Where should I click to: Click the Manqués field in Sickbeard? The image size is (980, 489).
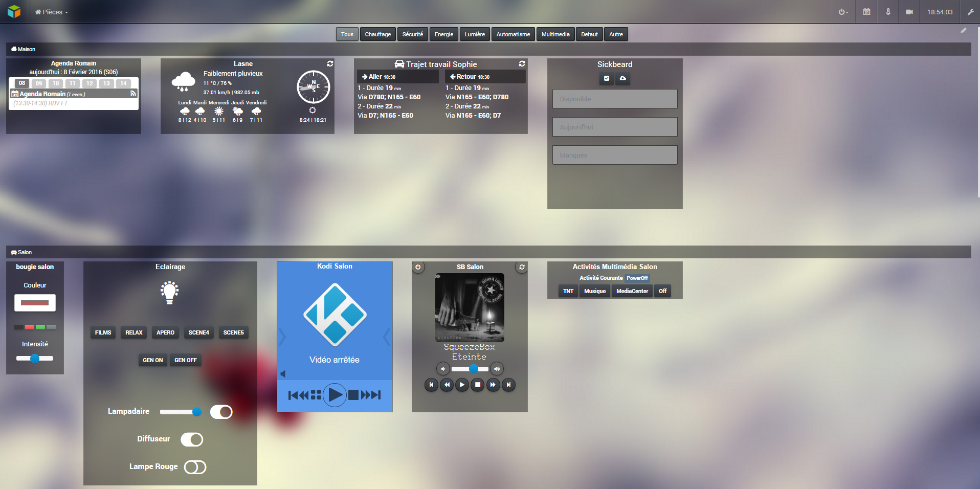click(x=615, y=155)
